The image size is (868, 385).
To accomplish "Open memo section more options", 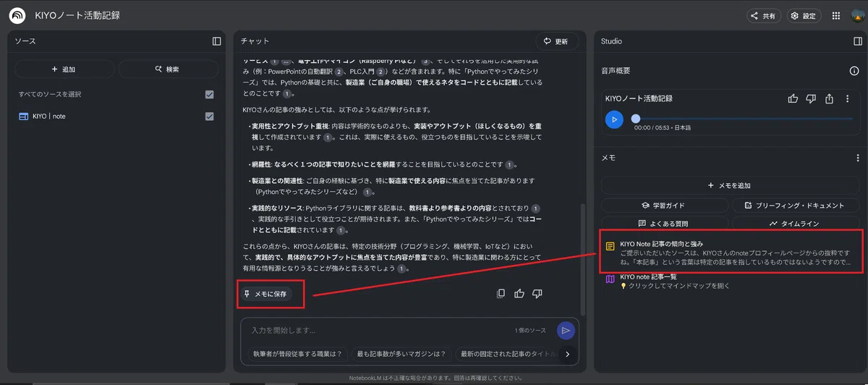I will [x=858, y=157].
